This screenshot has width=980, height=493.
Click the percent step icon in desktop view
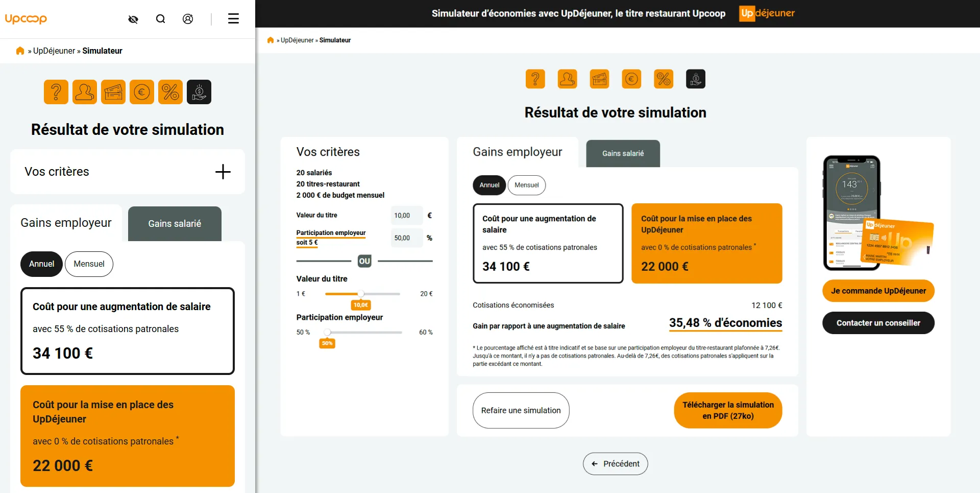click(664, 79)
